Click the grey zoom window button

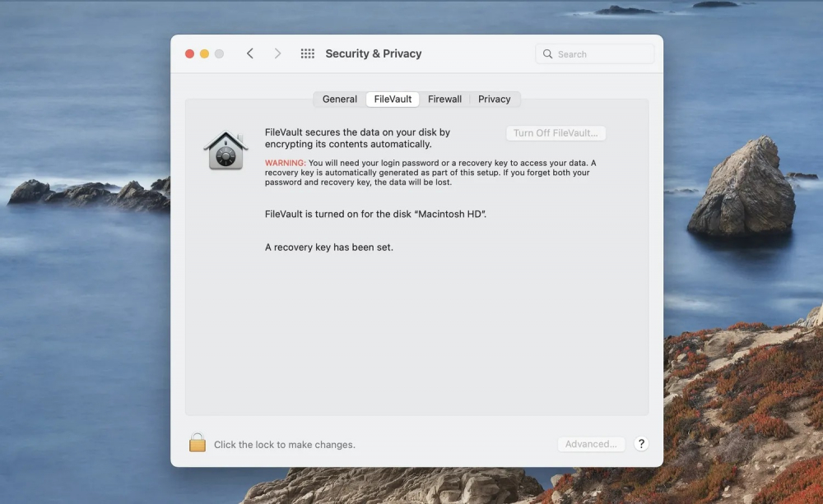219,53
